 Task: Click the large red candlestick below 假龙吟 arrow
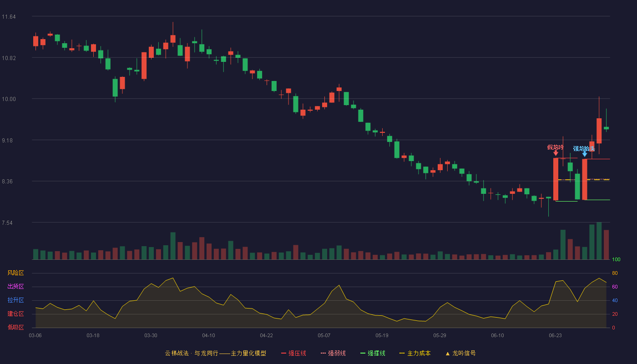click(x=556, y=179)
